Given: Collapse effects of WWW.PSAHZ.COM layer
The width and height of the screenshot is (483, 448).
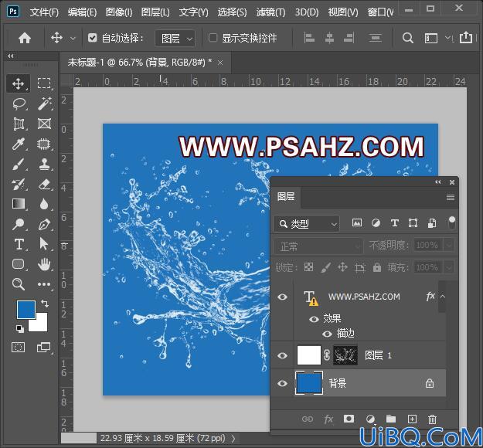Looking at the screenshot, I should 442,297.
